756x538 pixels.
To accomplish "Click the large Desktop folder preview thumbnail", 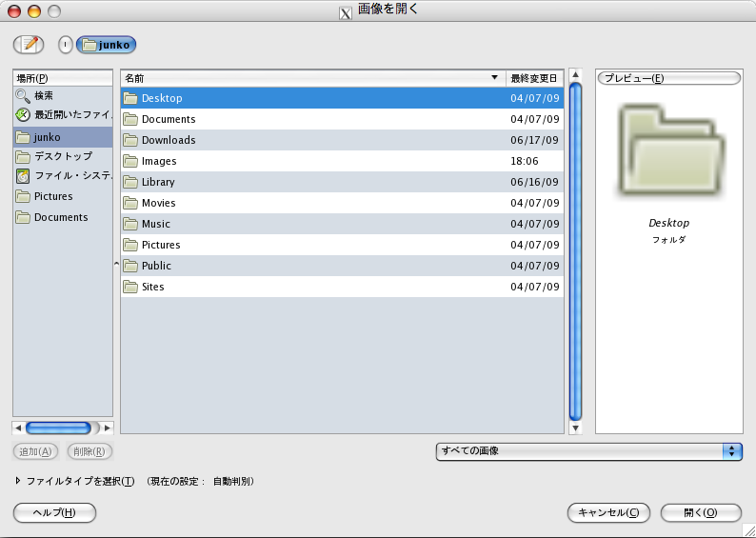I will click(669, 152).
